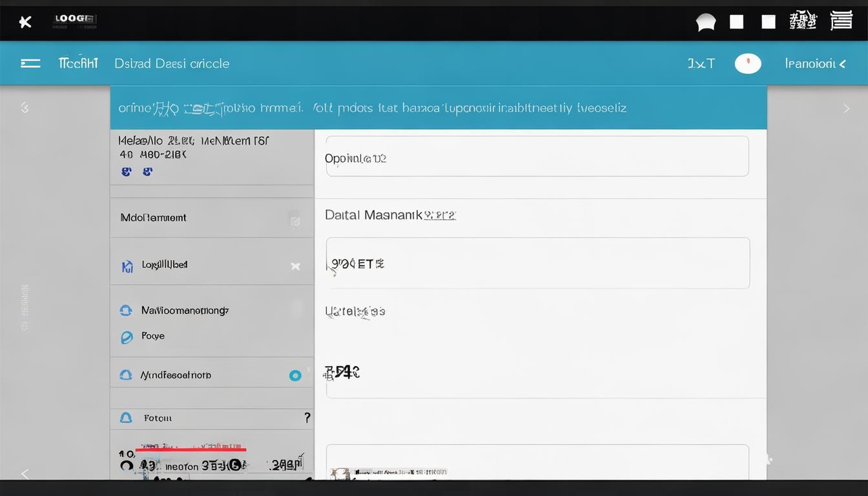This screenshot has height=496, width=868.
Task: Click the house icon beside the Logged row
Action: pyautogui.click(x=127, y=266)
